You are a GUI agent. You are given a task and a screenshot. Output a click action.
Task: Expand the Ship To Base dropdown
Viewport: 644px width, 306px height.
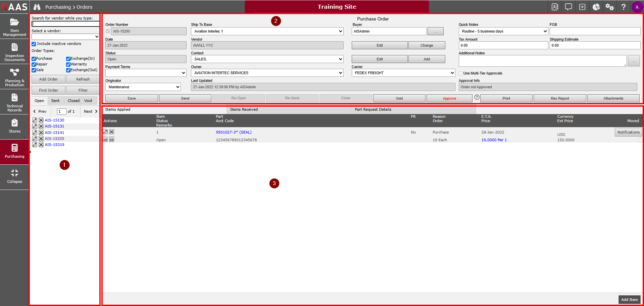pos(267,31)
